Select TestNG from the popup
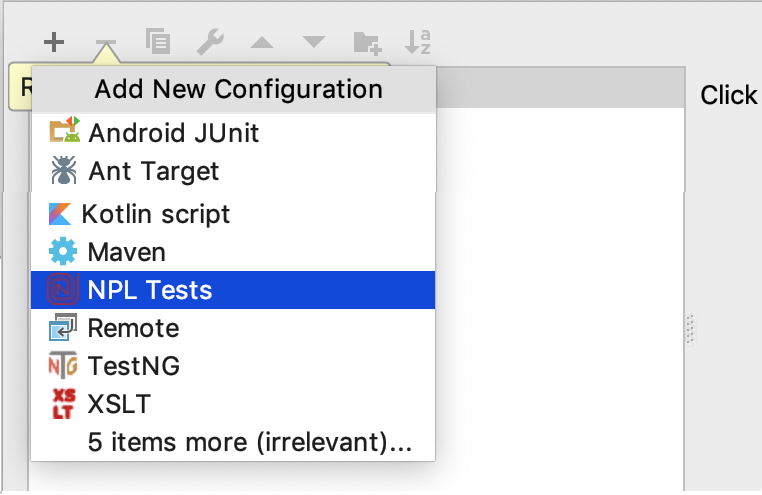This screenshot has height=495, width=762. point(134,366)
